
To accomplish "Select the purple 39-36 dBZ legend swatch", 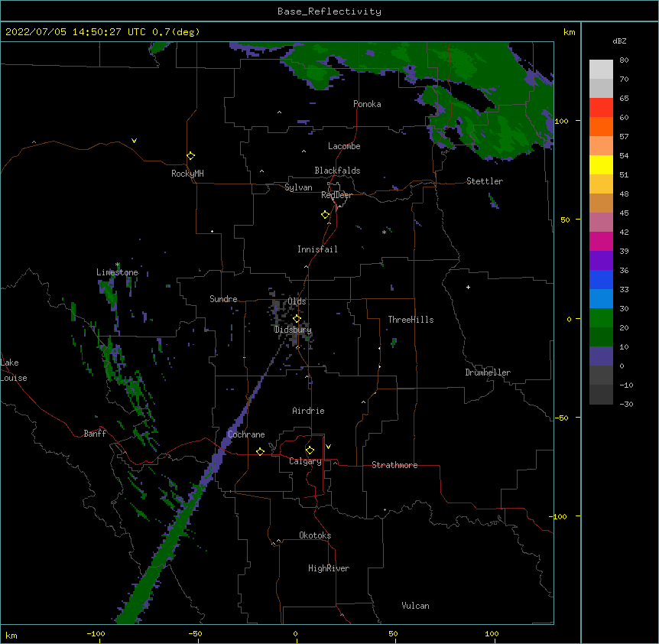I will [601, 261].
